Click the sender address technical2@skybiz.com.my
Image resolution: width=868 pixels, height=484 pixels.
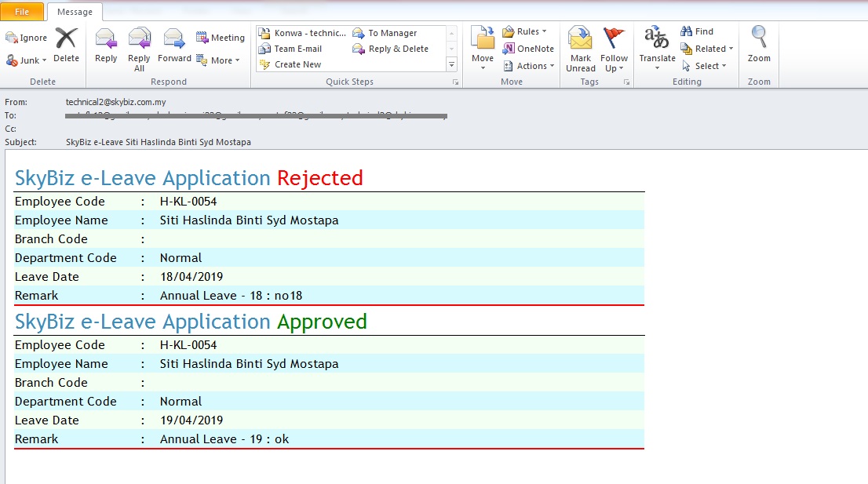click(x=116, y=102)
